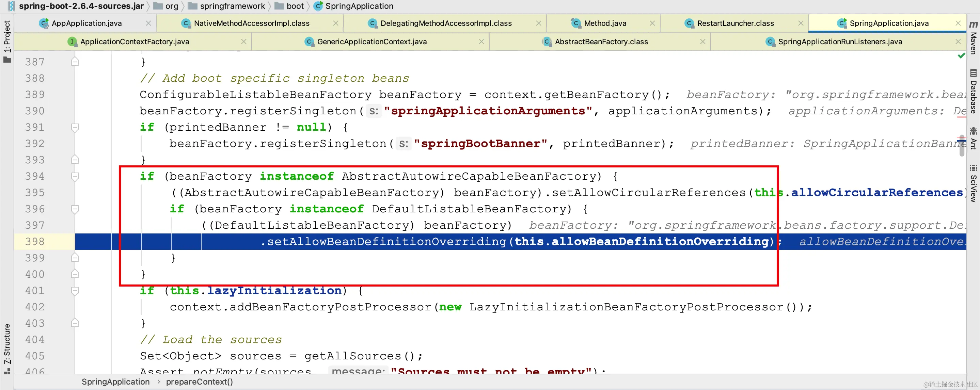Collapse the nested if at line 396
This screenshot has width=980, height=390.
(75, 209)
